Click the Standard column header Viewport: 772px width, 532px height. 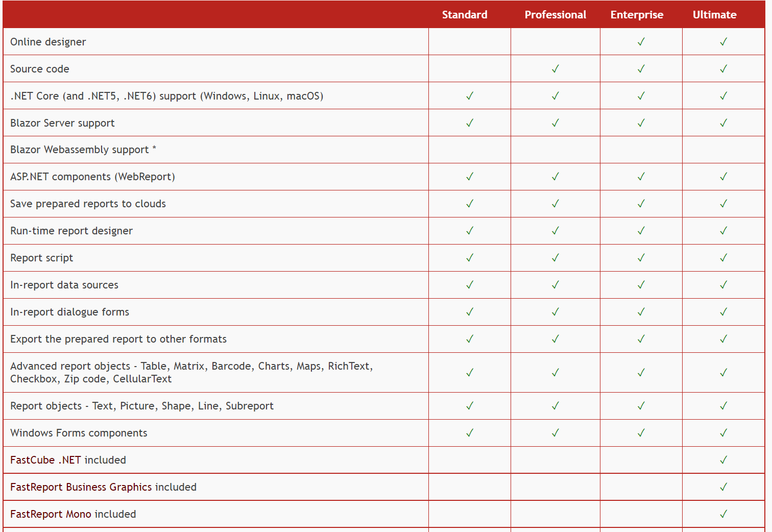464,15
